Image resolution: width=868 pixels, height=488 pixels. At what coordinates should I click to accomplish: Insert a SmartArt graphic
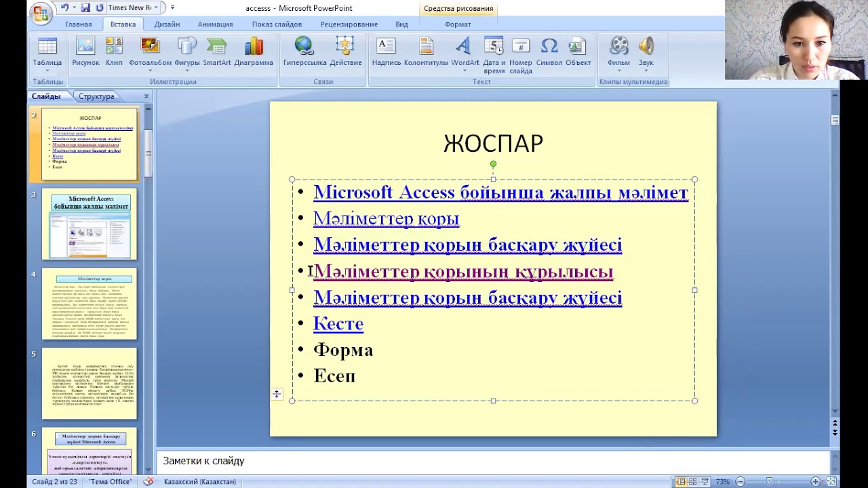[216, 53]
